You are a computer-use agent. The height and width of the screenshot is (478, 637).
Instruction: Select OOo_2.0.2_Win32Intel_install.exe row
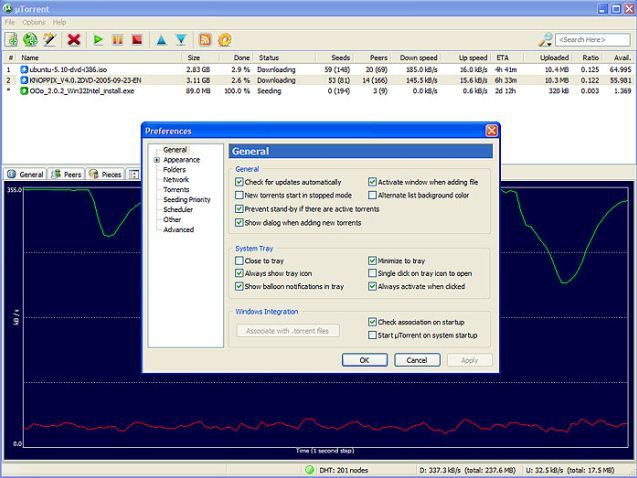(x=318, y=91)
